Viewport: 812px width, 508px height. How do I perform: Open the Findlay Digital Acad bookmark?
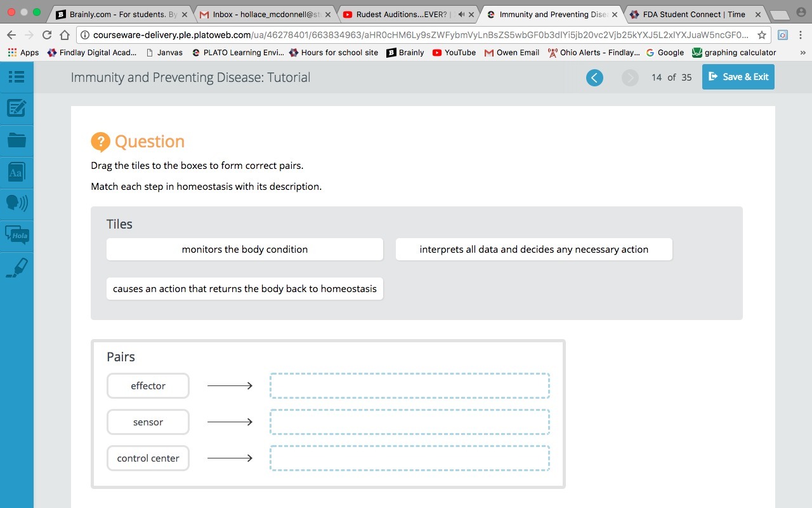coord(92,53)
